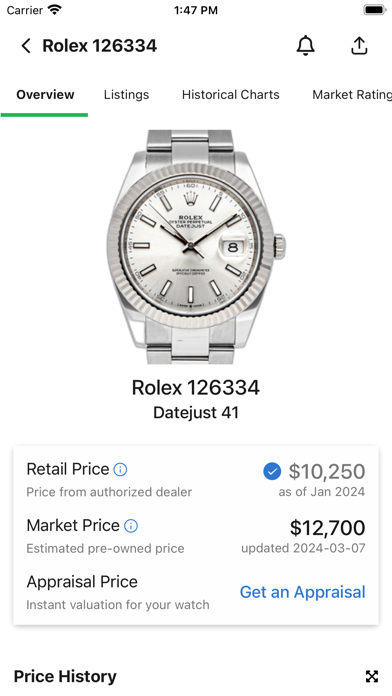Tap the Rolex 126334 header title

99,46
